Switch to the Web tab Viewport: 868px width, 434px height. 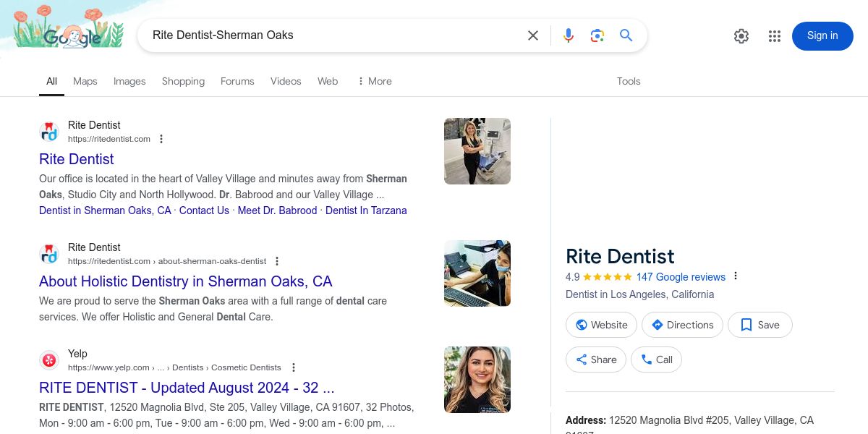tap(328, 81)
